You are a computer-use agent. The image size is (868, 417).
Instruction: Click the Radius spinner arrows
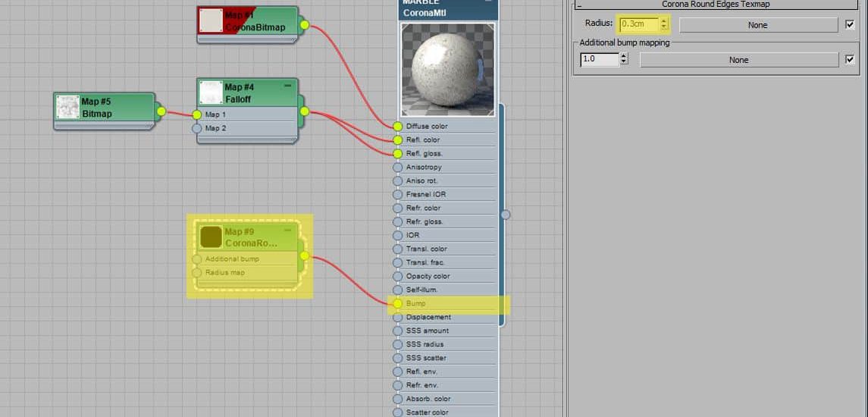click(x=664, y=24)
